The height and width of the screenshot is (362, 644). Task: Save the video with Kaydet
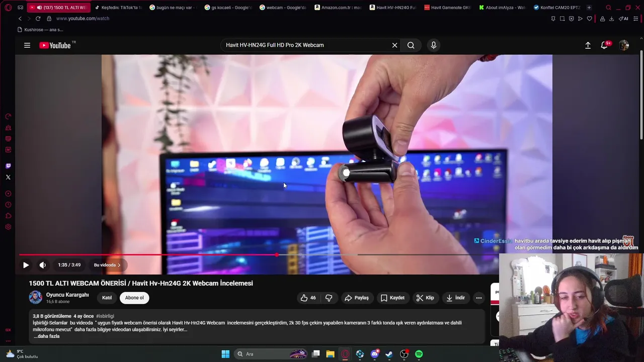(392, 298)
